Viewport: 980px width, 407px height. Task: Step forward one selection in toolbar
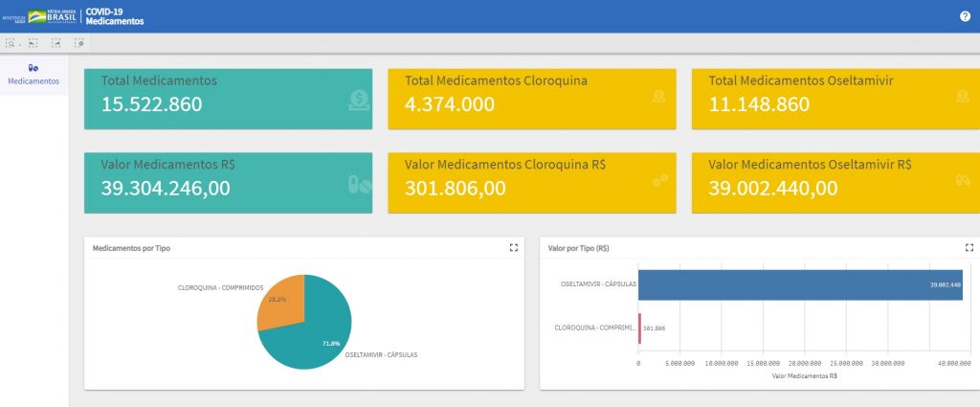tap(56, 43)
